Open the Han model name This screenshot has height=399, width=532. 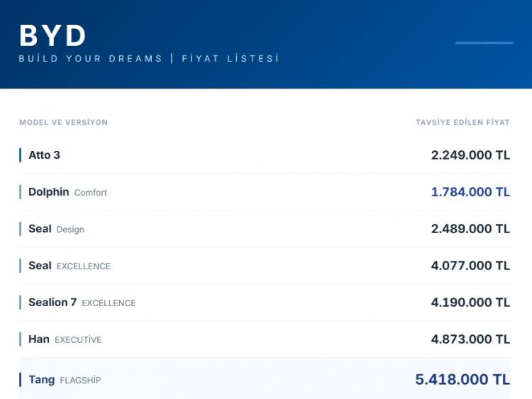(x=39, y=339)
